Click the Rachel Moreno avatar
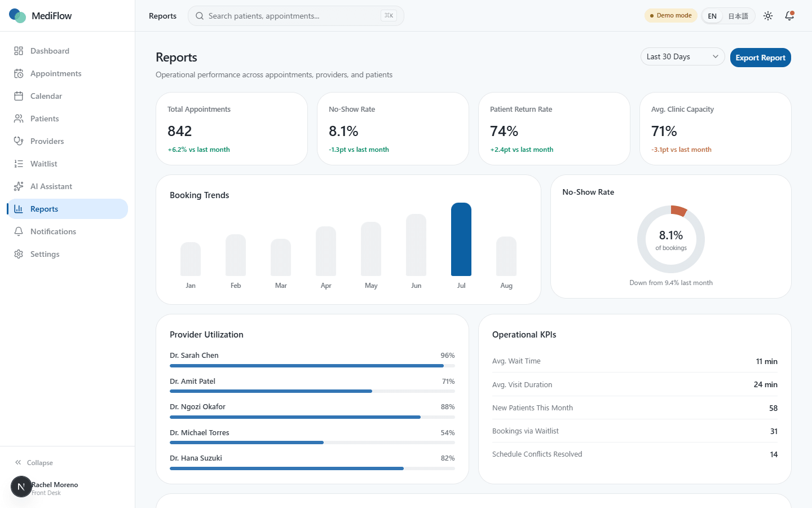 point(21,487)
